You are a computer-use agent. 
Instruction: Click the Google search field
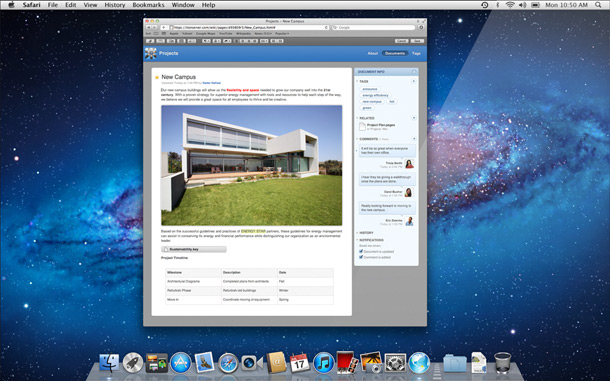click(373, 28)
